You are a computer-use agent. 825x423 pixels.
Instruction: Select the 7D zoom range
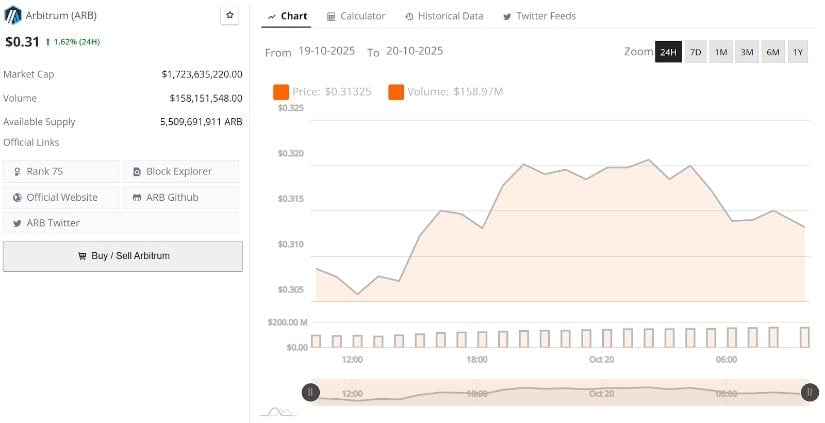(x=695, y=52)
